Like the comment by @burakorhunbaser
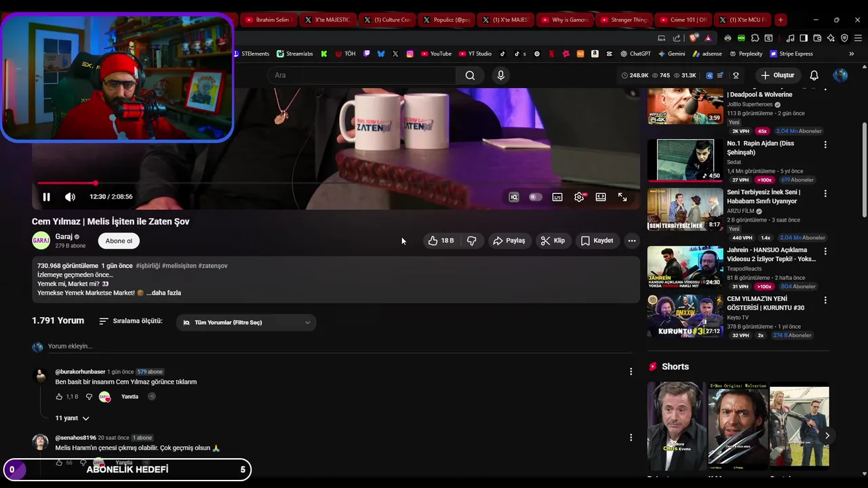 pos(59,396)
